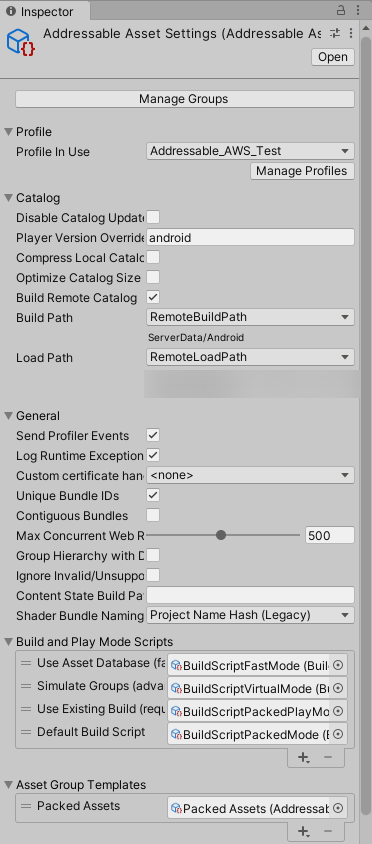The width and height of the screenshot is (372, 844).
Task: Click the BuildScriptPackedPlayMode object field
Action: click(x=257, y=711)
